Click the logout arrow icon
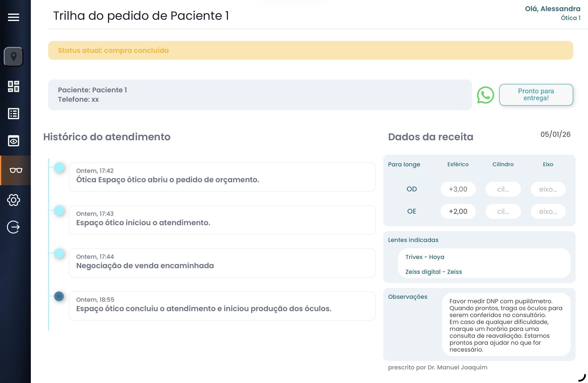 tap(13, 227)
